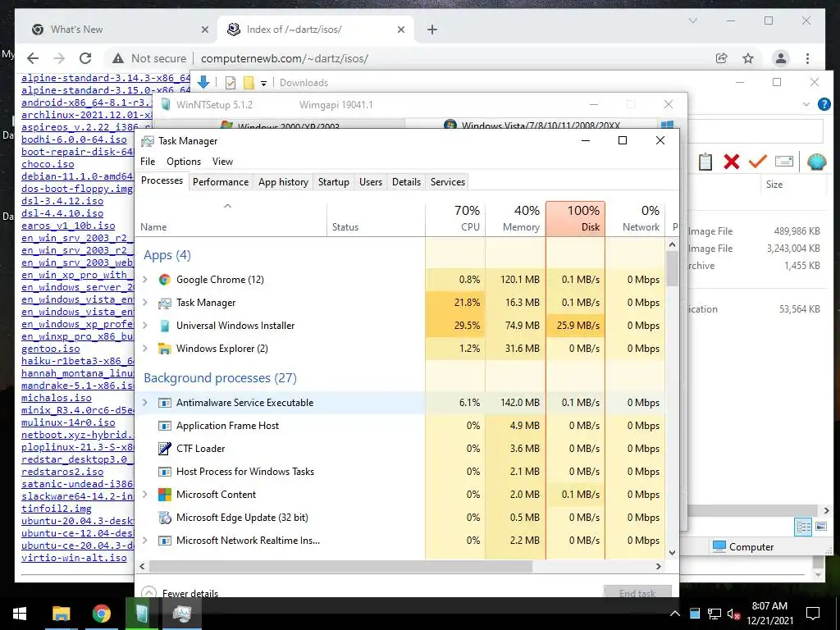
Task: Switch to the Users tab
Action: click(371, 182)
